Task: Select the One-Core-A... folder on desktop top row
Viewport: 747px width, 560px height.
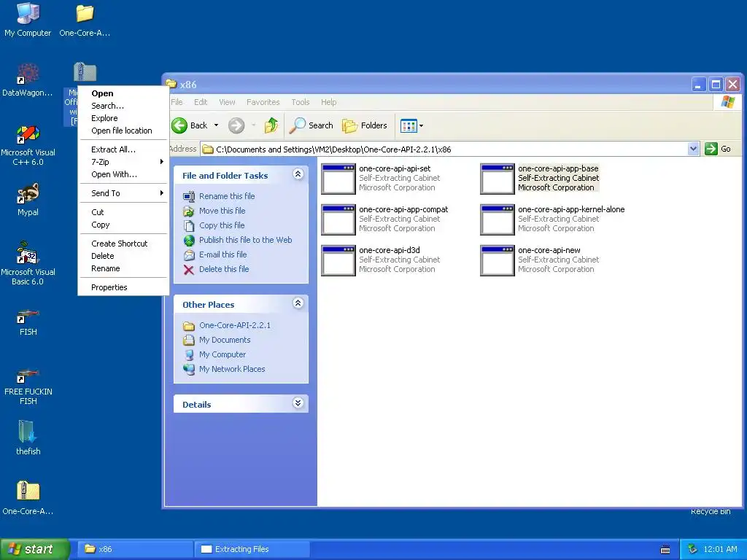Action: tap(85, 20)
